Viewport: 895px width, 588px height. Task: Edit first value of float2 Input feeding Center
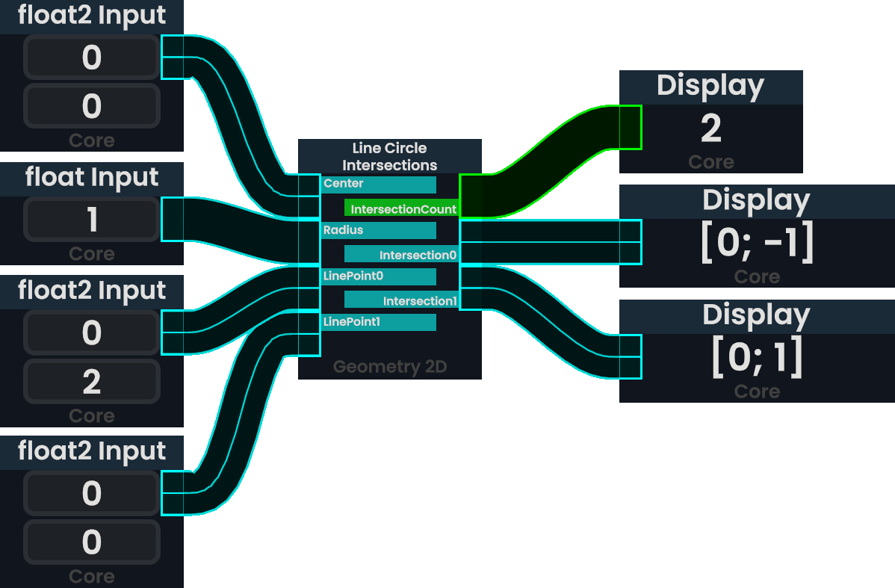pyautogui.click(x=92, y=58)
